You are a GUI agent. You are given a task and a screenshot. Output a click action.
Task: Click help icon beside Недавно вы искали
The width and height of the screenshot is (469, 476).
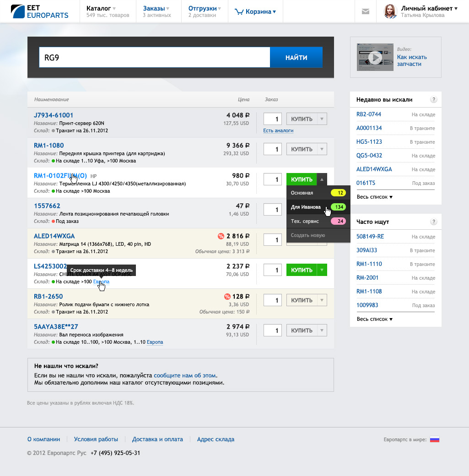tap(433, 100)
